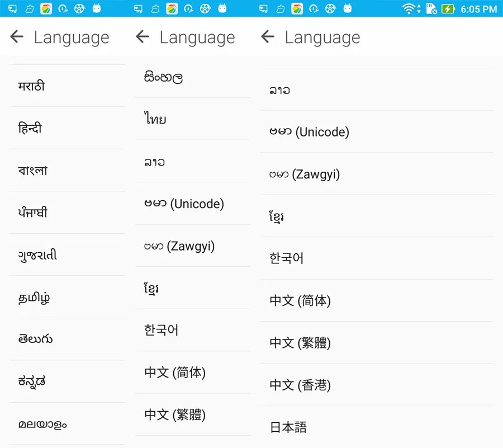Select සිංහල (Sinhala) language

193,77
